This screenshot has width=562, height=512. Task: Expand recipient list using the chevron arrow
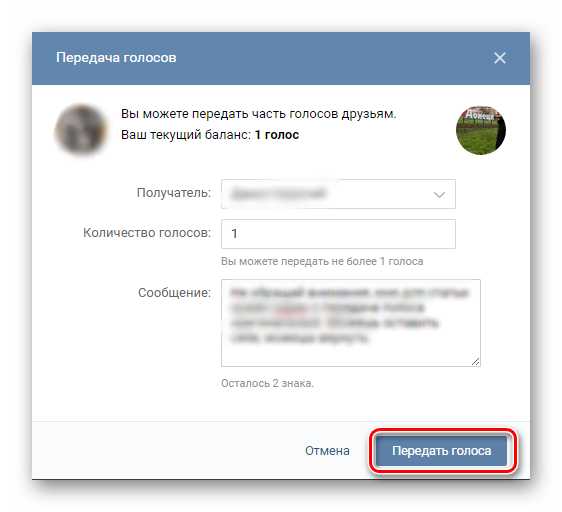pyautogui.click(x=439, y=195)
